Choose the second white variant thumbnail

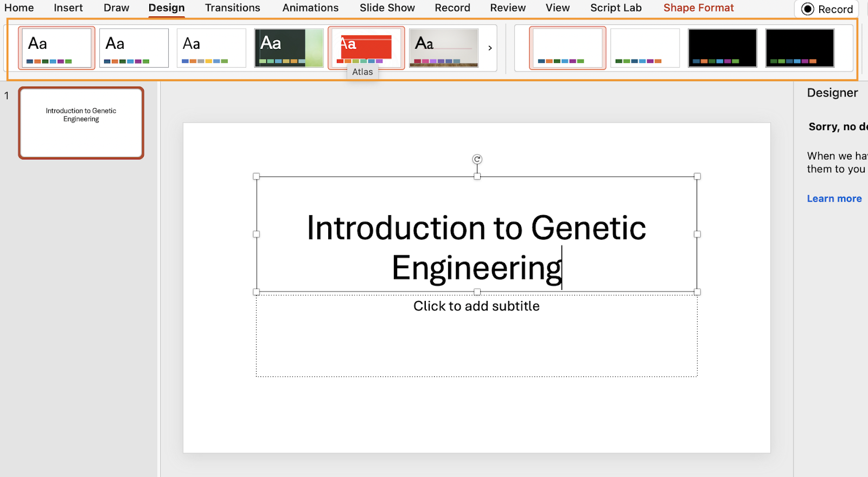click(645, 48)
